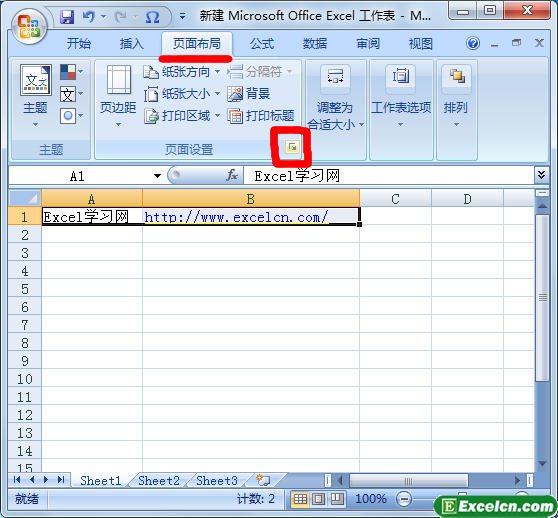The height and width of the screenshot is (518, 558).
Task: Open Excel Help question mark
Action: [473, 43]
